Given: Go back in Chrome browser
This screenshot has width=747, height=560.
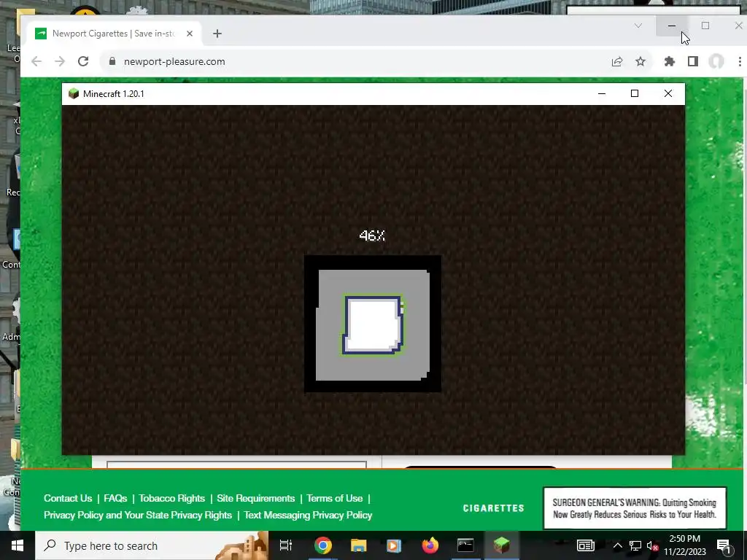Looking at the screenshot, I should click(x=36, y=61).
